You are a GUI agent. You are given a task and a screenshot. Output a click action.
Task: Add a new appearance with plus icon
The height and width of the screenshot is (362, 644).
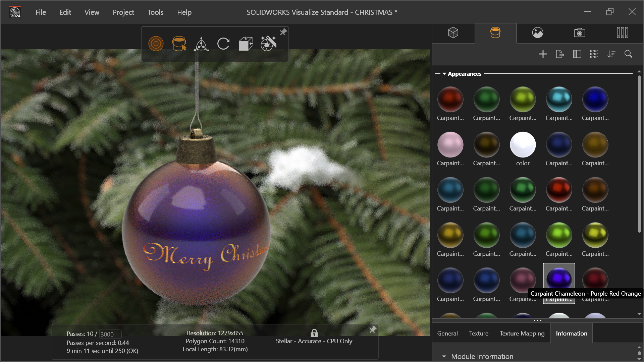tap(543, 54)
